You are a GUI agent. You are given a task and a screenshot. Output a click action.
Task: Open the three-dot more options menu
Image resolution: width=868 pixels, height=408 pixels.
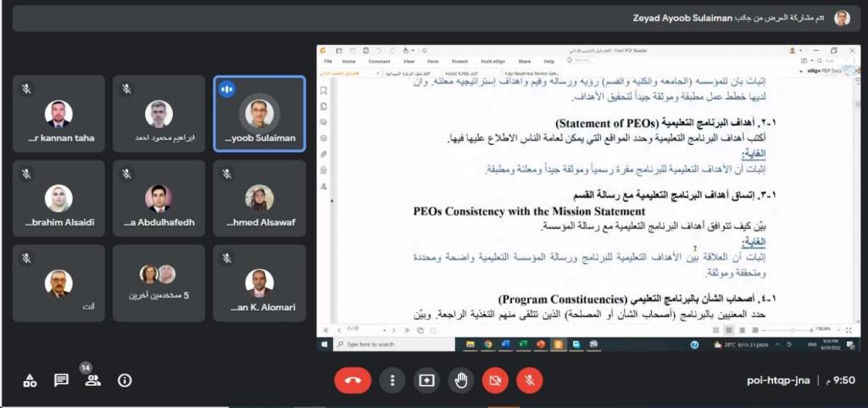click(391, 381)
